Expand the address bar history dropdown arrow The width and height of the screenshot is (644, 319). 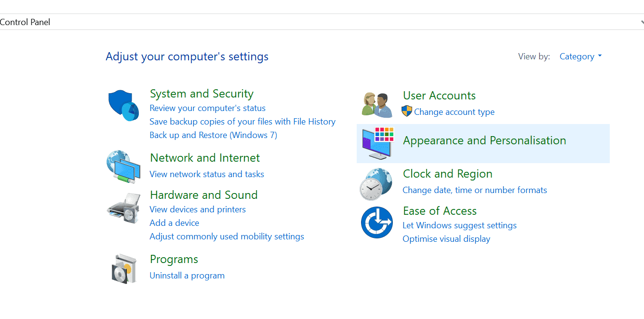tap(642, 22)
